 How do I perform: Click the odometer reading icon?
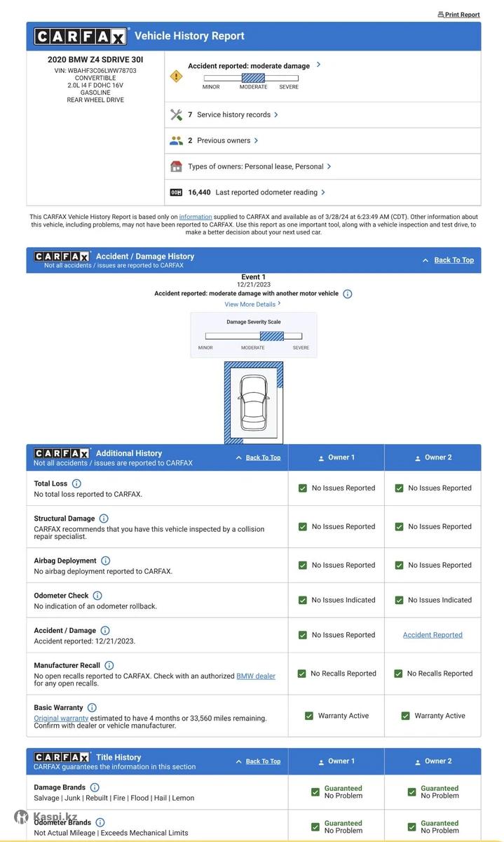[176, 192]
